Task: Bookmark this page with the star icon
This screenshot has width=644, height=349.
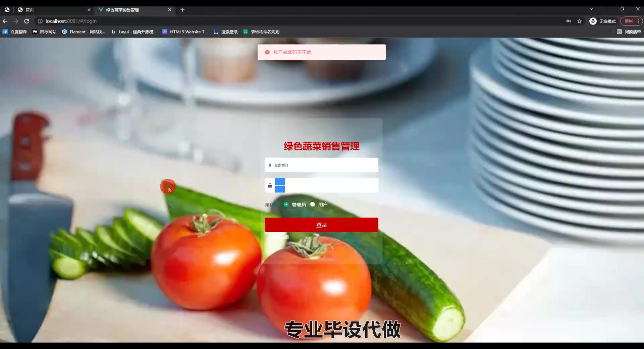Action: [x=579, y=21]
